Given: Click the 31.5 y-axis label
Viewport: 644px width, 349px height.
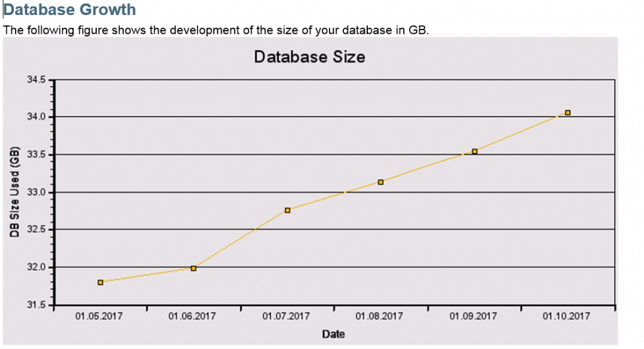Looking at the screenshot, I should pyautogui.click(x=36, y=305).
